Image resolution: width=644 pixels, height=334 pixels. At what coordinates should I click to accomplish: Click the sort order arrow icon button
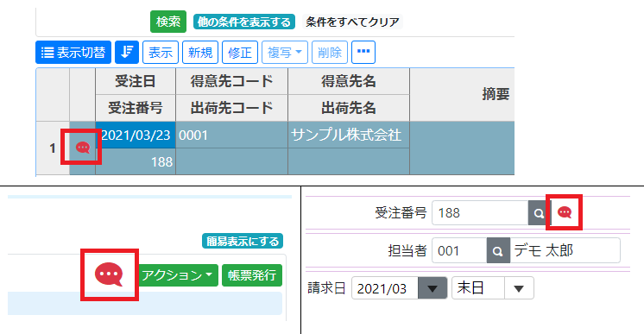click(127, 52)
